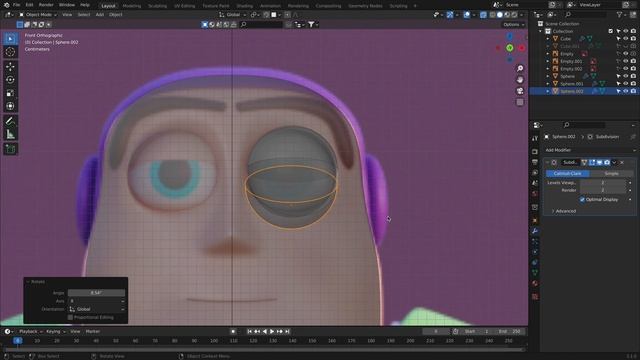640x360 pixels.
Task: Click the pan view hand icon
Action: tap(520, 79)
